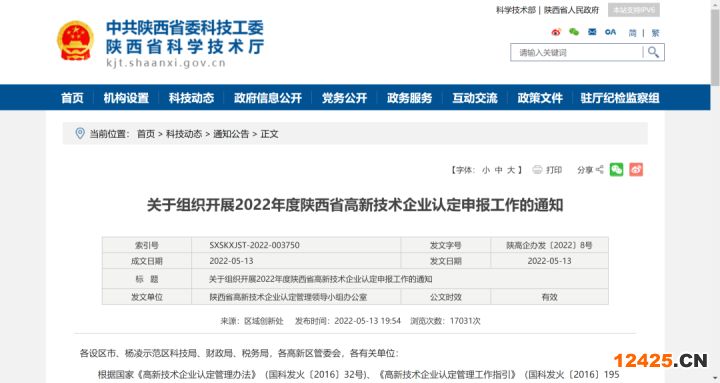Switch to Traditional Chinese (繁)

coord(655,33)
